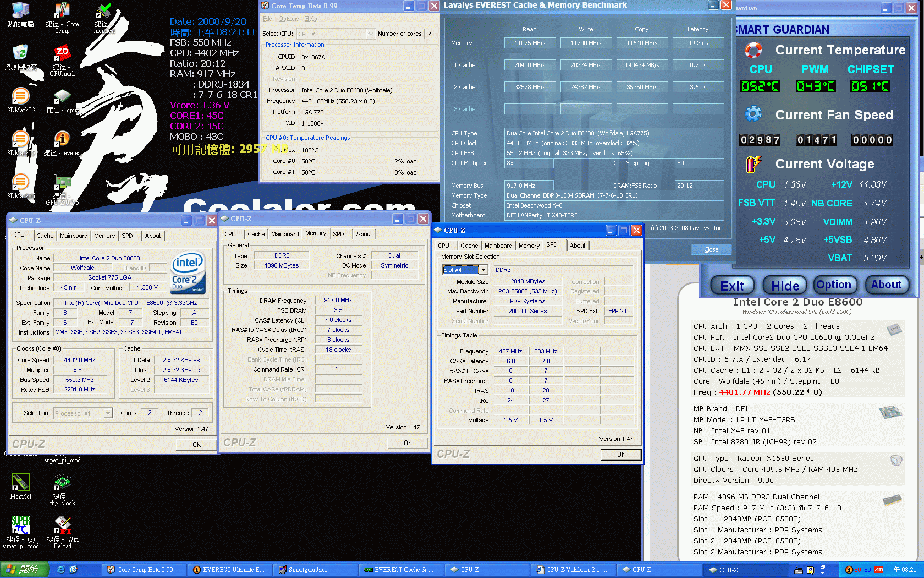
Task: Click the CPU chip icon in CPU-Z Validator page
Action: [x=894, y=329]
